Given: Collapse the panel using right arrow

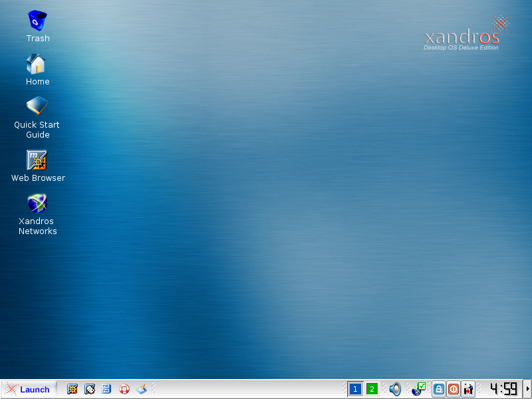Looking at the screenshot, I should click(x=527, y=389).
